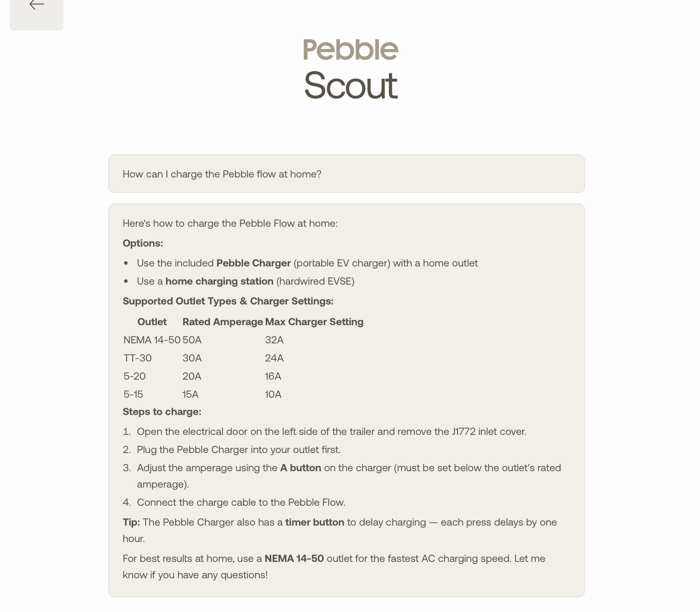
Task: Click bold NEMA 14-50 in final paragraph
Action: tap(294, 558)
